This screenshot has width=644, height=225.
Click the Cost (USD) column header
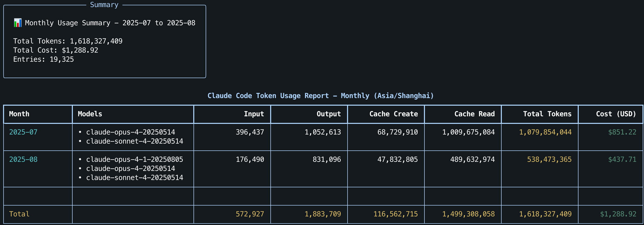[x=616, y=114]
